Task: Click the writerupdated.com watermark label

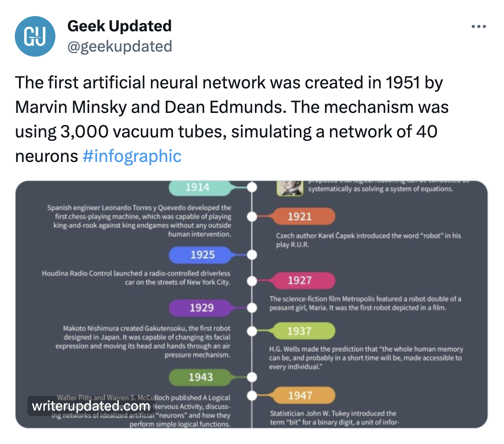Action: click(x=91, y=406)
